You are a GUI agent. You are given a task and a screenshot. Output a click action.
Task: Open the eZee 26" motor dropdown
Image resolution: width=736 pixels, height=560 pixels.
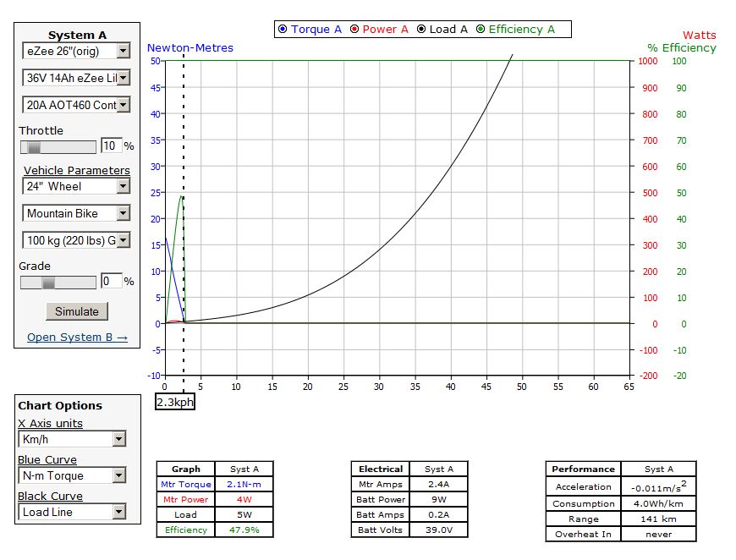76,51
